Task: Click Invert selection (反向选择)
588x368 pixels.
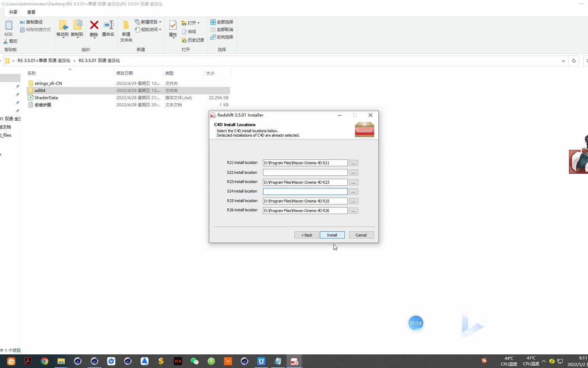Action: (x=222, y=37)
